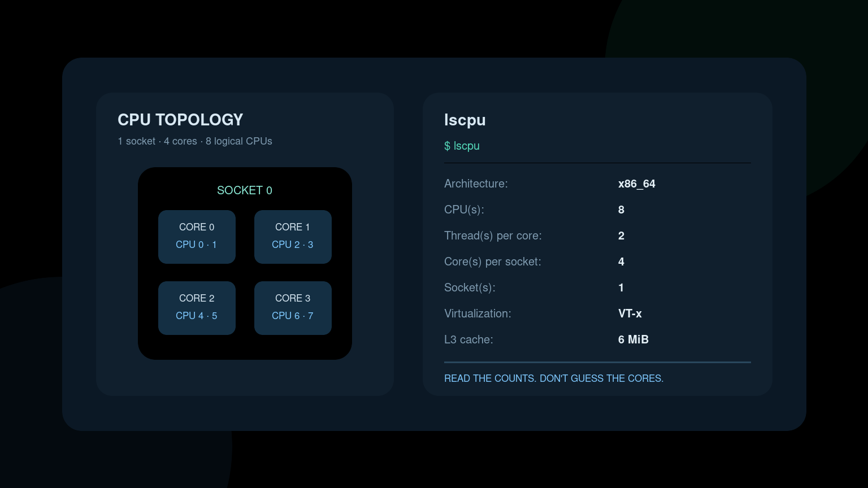Click the 'CPU 2 · 3' text
This screenshot has height=488, width=868.
293,245
